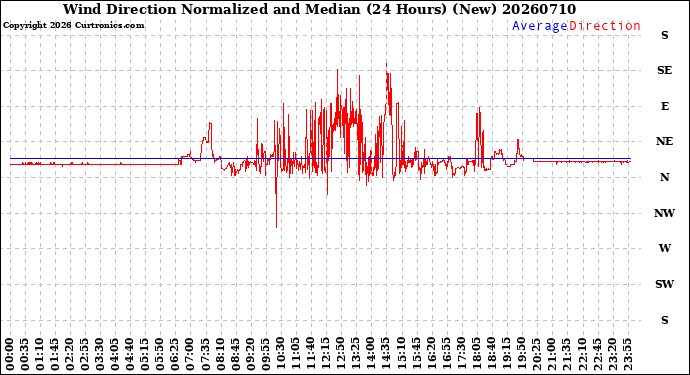Click the 12:15 time axis label
Viewport: 690px width, 375px height.
(x=326, y=355)
